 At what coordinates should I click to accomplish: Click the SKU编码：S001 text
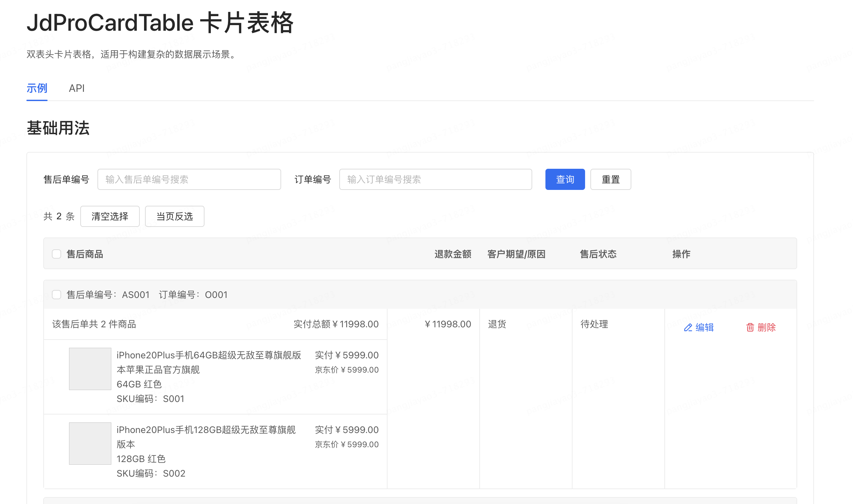pos(151,399)
